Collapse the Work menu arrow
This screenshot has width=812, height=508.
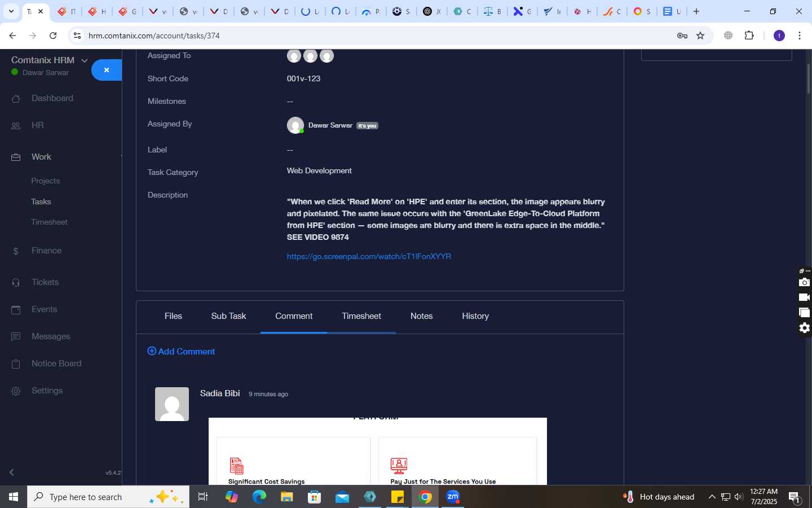[x=121, y=157]
